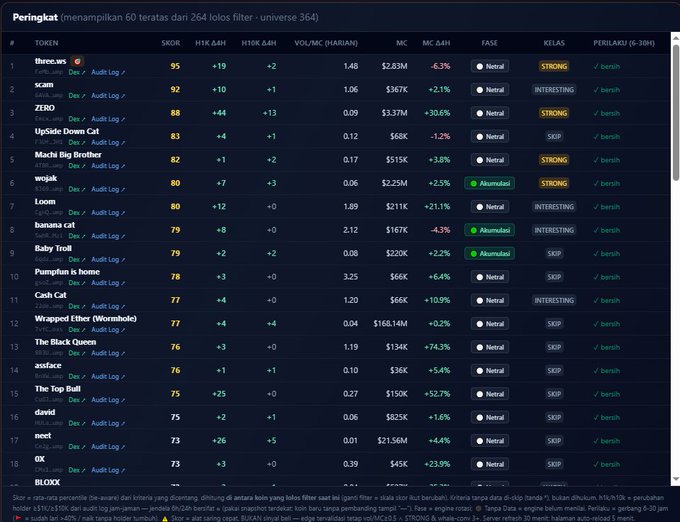Screen dimensions: 680x522
Task: Open Audit Log for assface
Action: (108, 377)
